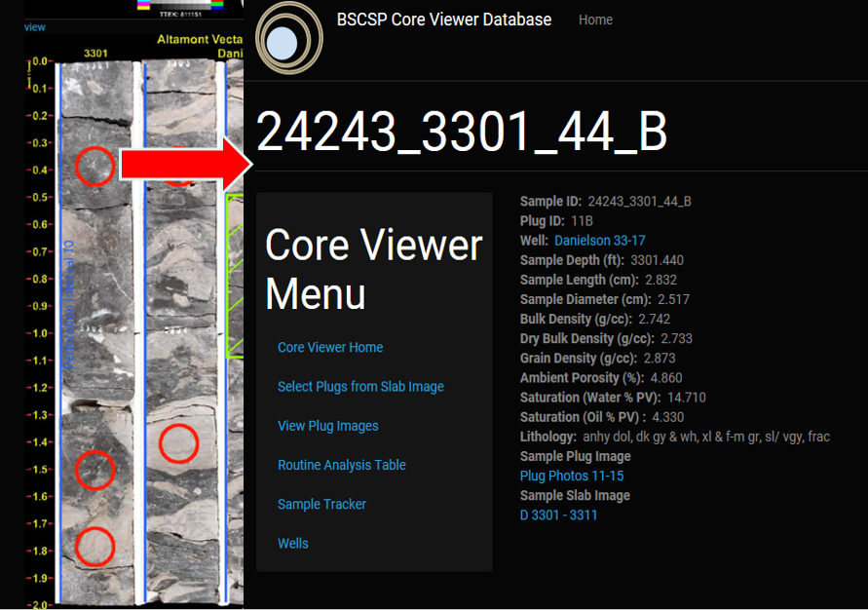Viewport: 868px width, 610px height.
Task: Select the top red plug circle in the 3301 core column
Action: point(94,166)
